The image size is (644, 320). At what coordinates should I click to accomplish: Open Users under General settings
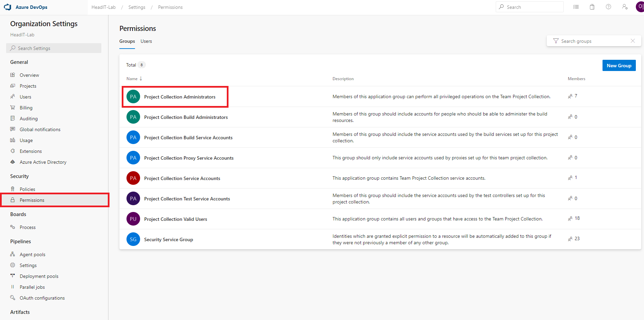pyautogui.click(x=25, y=97)
